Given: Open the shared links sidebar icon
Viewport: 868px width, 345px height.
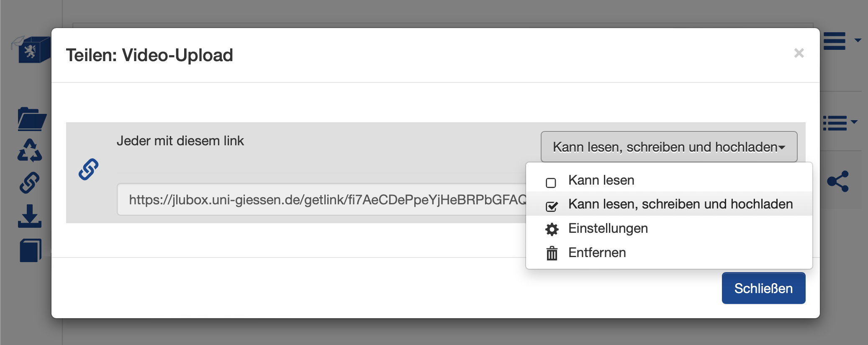Looking at the screenshot, I should [30, 183].
